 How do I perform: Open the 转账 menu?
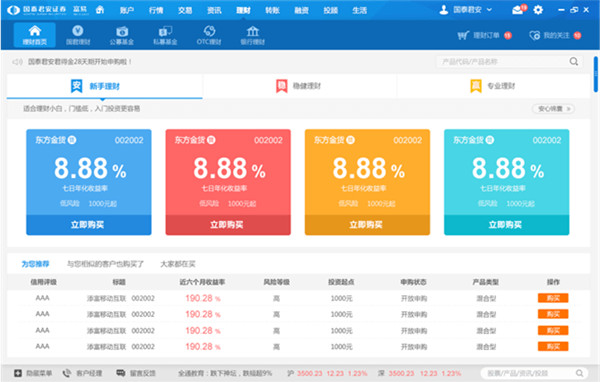(x=272, y=10)
